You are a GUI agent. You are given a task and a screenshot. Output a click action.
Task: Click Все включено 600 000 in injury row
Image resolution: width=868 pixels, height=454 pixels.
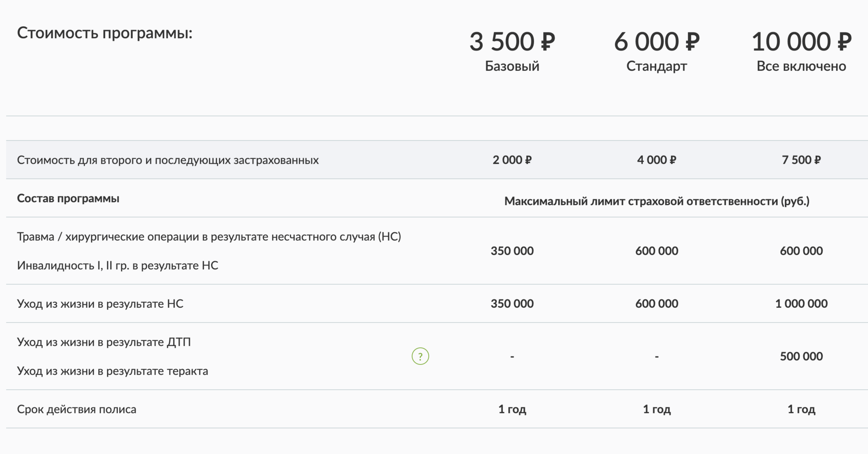[x=801, y=251]
